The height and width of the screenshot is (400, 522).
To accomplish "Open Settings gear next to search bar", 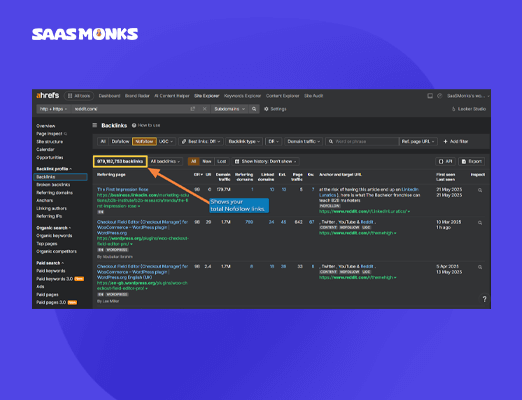I will coord(275,109).
